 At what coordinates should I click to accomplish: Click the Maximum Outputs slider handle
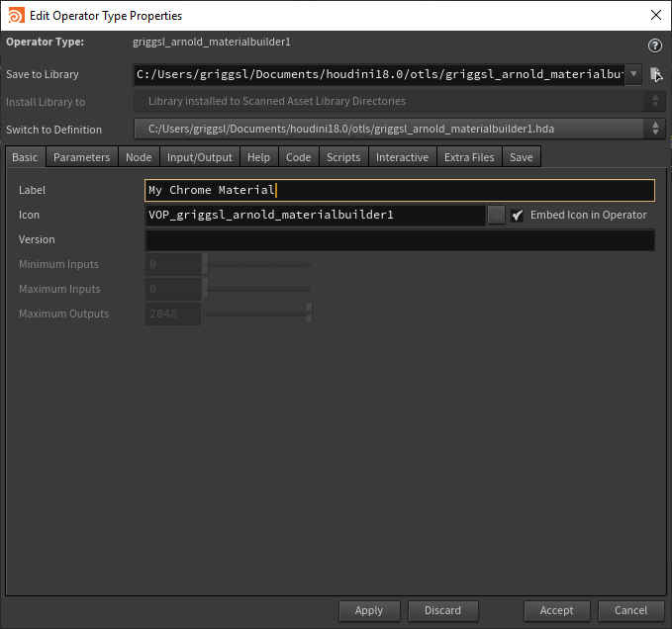[x=309, y=314]
